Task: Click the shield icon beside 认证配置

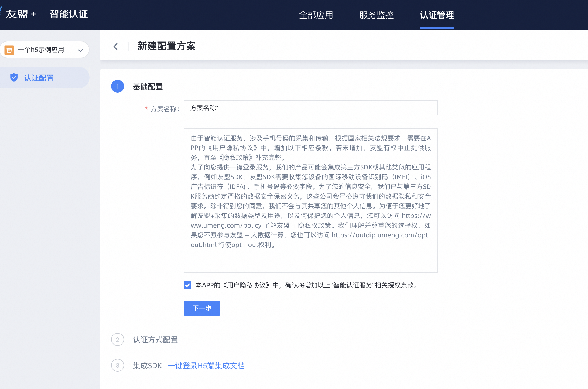Action: tap(14, 78)
